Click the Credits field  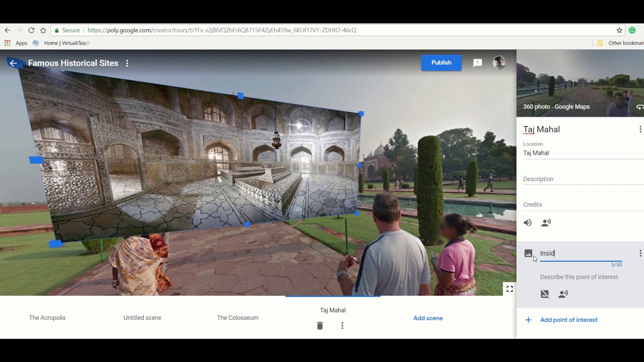pyautogui.click(x=584, y=205)
